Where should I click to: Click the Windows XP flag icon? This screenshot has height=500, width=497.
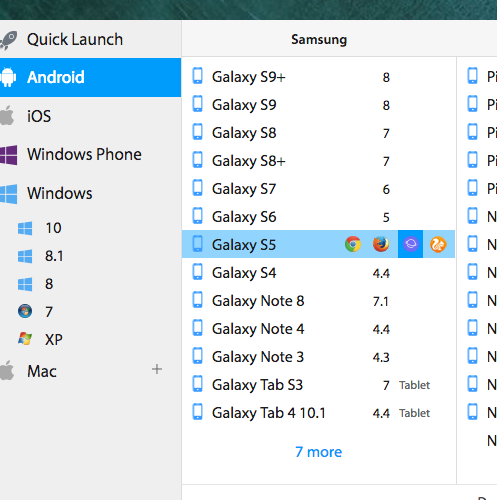[x=25, y=339]
